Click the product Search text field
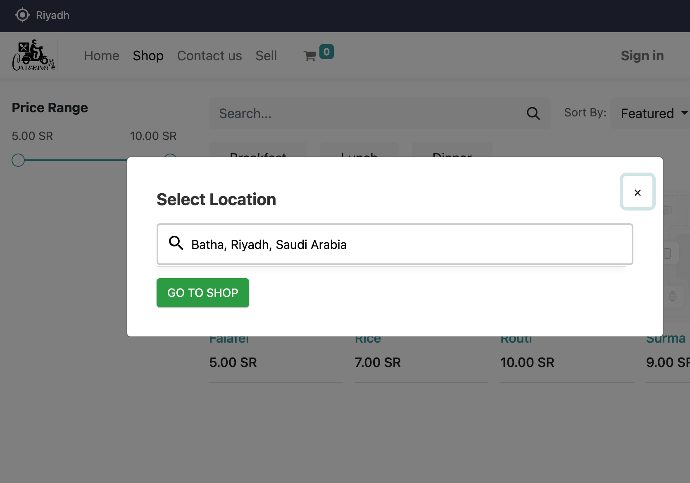The image size is (690, 483). 365,113
